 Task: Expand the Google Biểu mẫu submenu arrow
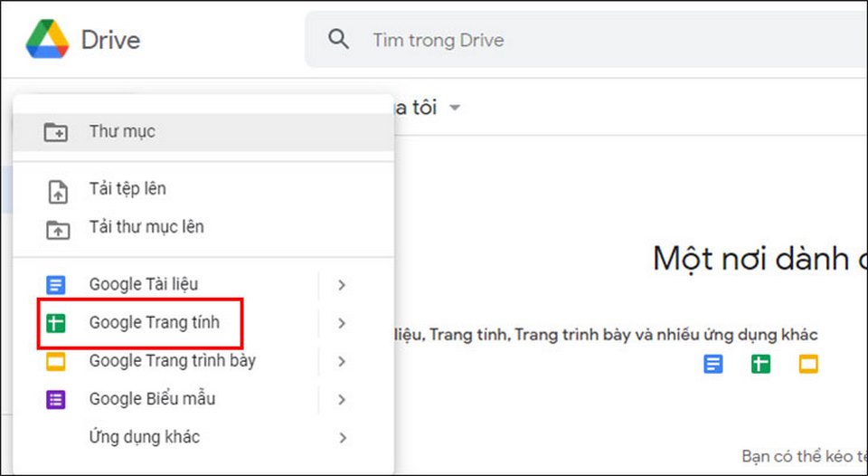(x=341, y=399)
